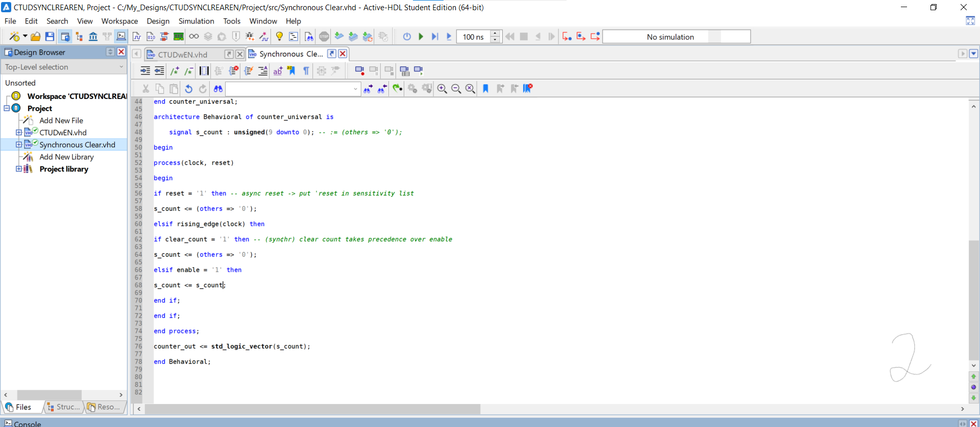
Task: Click in the search text combo box
Action: 289,89
